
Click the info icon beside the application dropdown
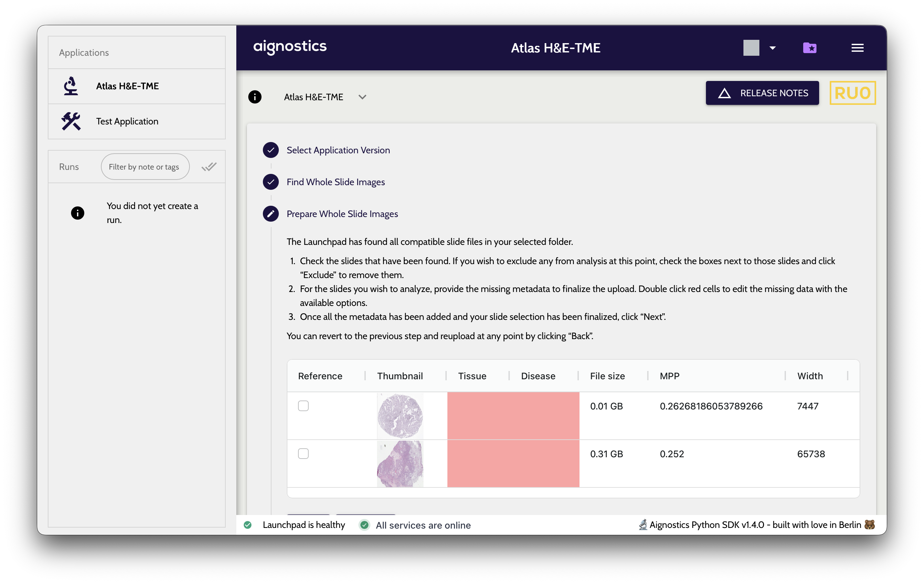tap(255, 97)
